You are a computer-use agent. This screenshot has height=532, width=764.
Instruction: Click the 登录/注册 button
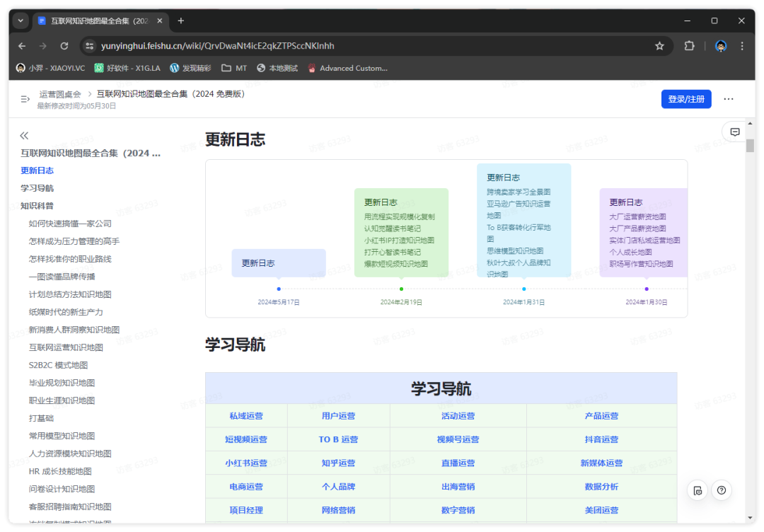click(685, 99)
